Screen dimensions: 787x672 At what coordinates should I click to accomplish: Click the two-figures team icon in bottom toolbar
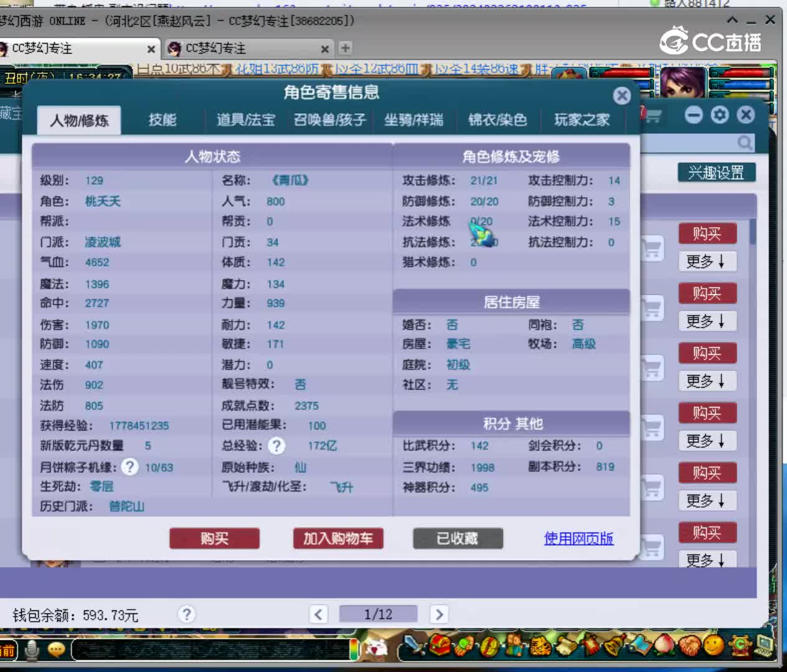[x=514, y=646]
